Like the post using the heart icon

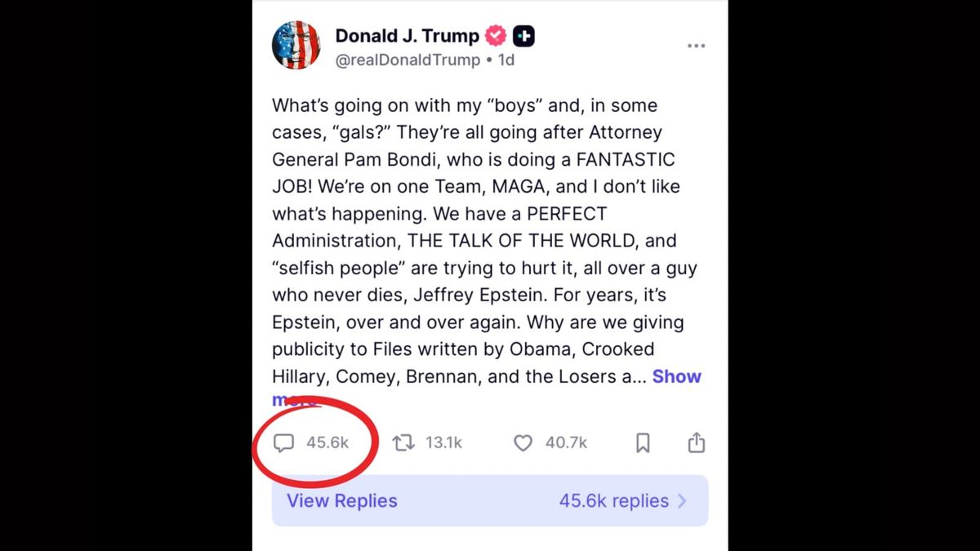click(523, 442)
